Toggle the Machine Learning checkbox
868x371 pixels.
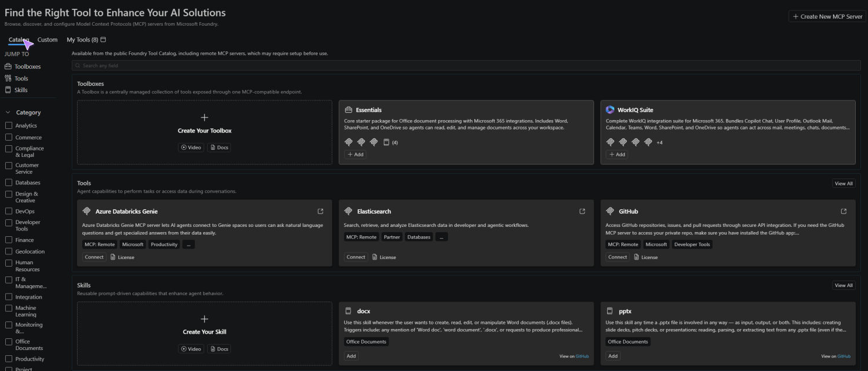(9, 308)
